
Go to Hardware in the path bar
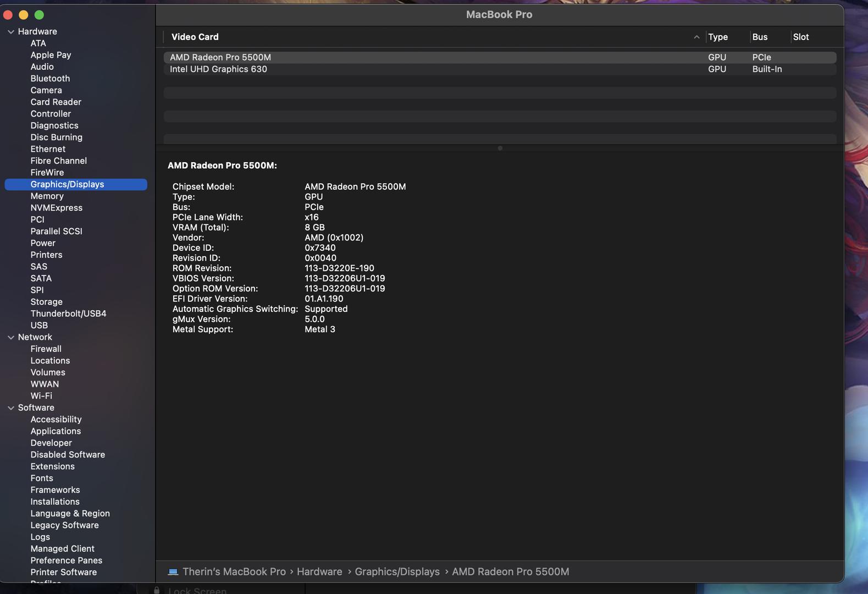(x=319, y=571)
